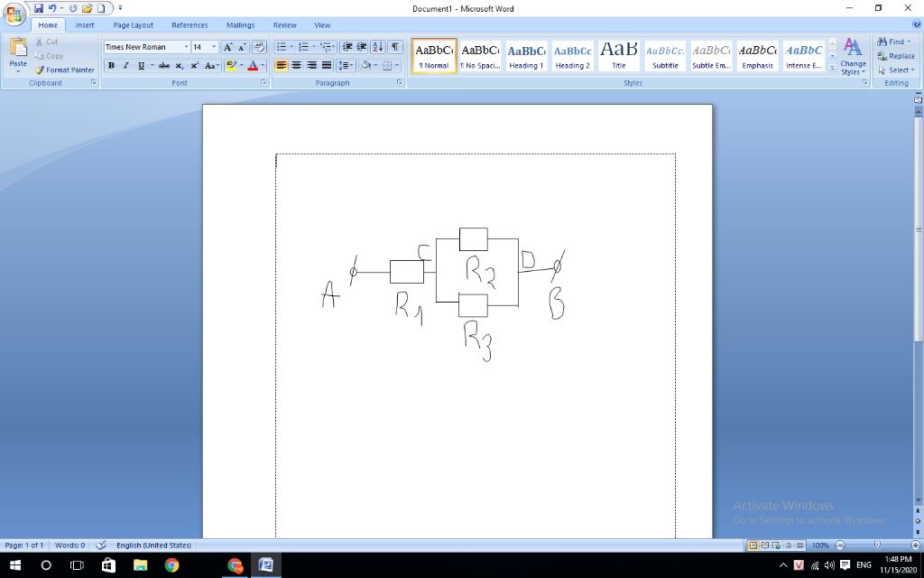Center the paragraph text
924x578 pixels.
296,65
